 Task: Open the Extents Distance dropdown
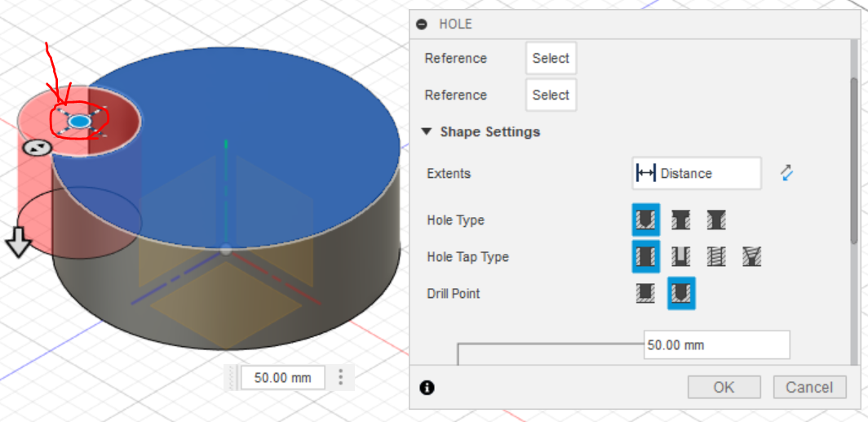click(697, 173)
